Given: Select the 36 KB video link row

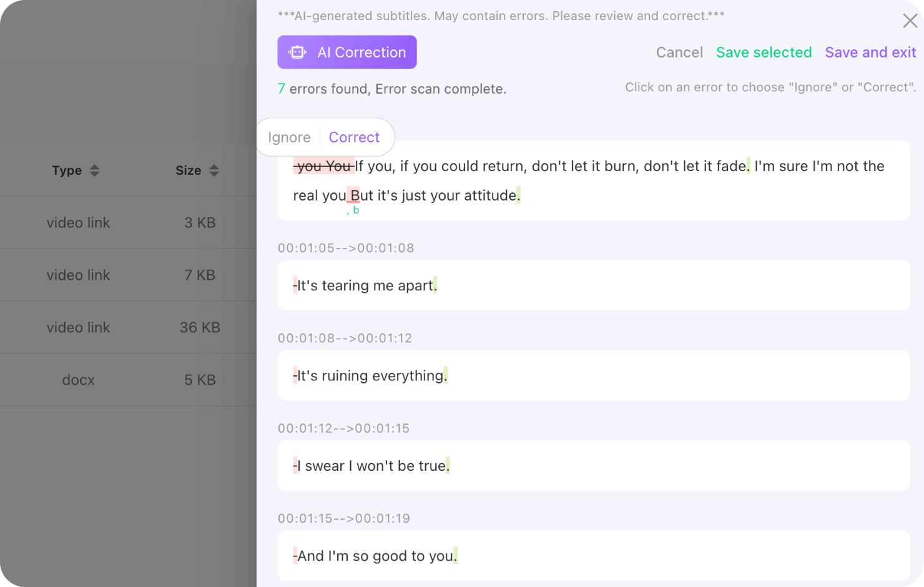Looking at the screenshot, I should click(x=128, y=327).
